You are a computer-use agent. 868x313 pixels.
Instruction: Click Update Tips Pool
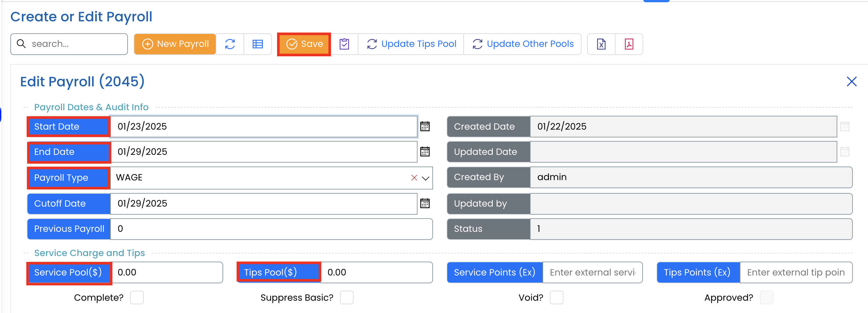(411, 44)
